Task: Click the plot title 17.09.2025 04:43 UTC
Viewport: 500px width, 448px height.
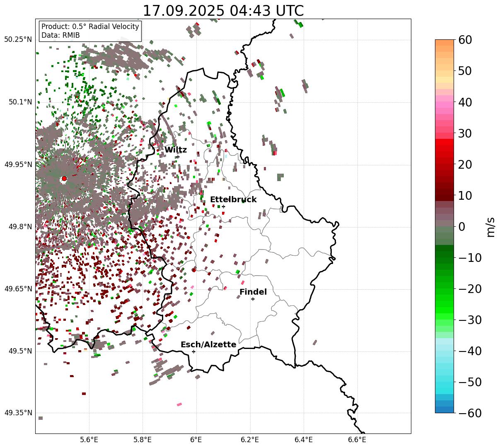Action: 223,10
